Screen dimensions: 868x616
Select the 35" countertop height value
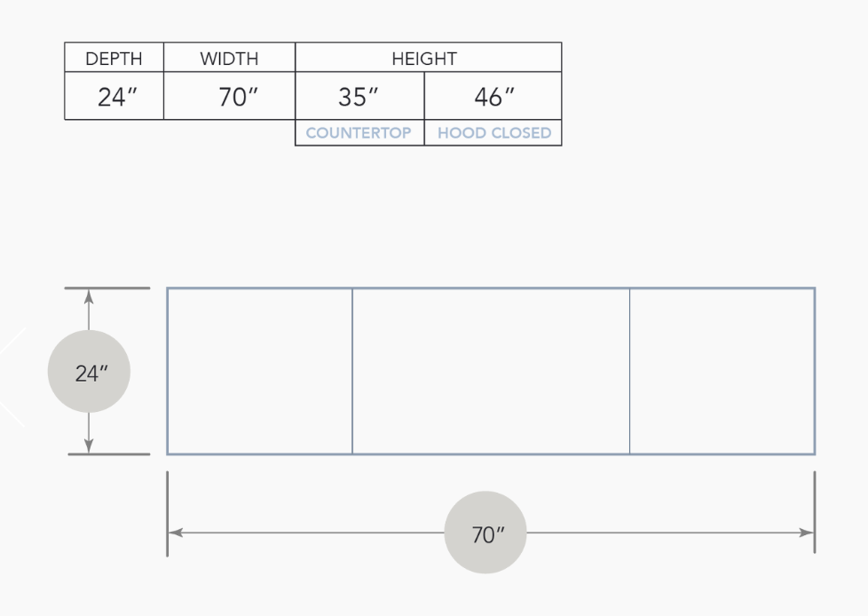pyautogui.click(x=359, y=96)
